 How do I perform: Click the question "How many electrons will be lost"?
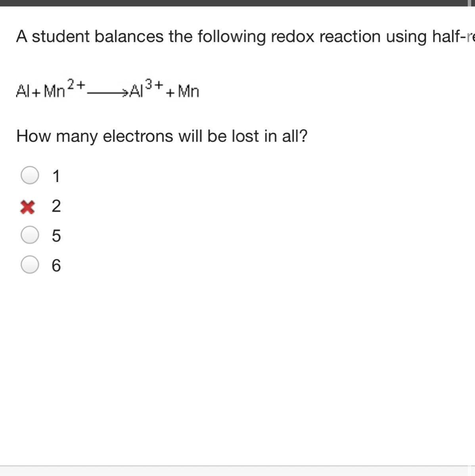pos(162,136)
